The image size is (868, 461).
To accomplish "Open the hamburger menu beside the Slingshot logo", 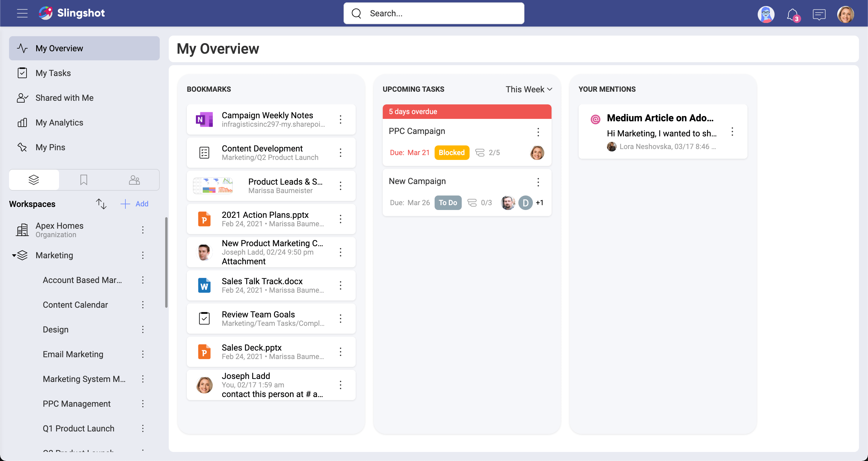I will coord(22,13).
